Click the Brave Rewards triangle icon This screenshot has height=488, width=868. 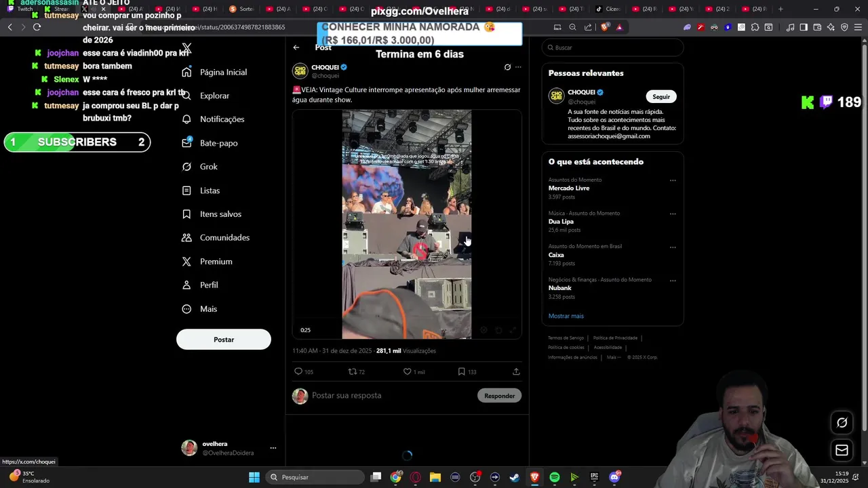619,27
